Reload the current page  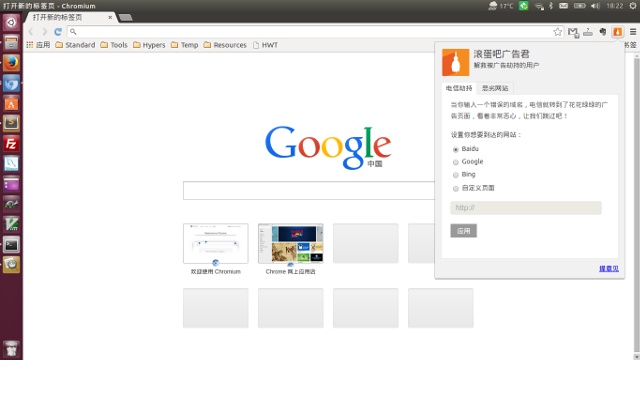pos(58,32)
